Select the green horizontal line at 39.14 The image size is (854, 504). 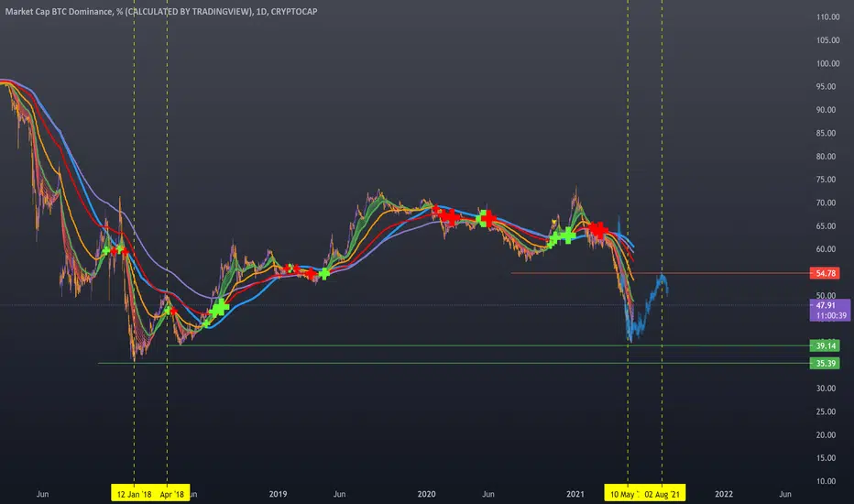[x=488, y=345]
